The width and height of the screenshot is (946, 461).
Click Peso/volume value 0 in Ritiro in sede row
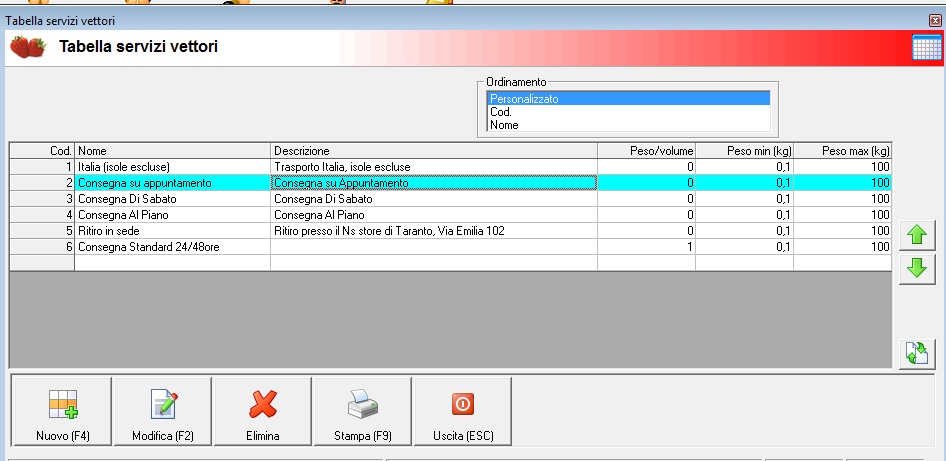coord(646,230)
